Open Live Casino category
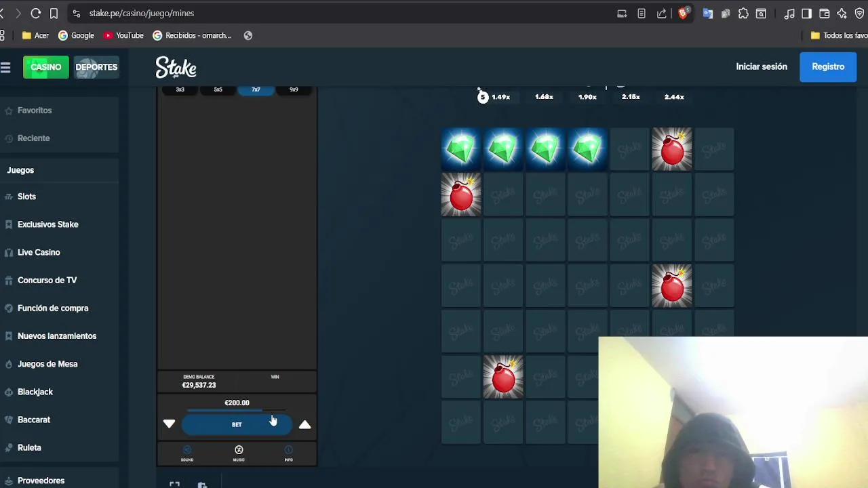Screen dimensions: 868x488 39,252
